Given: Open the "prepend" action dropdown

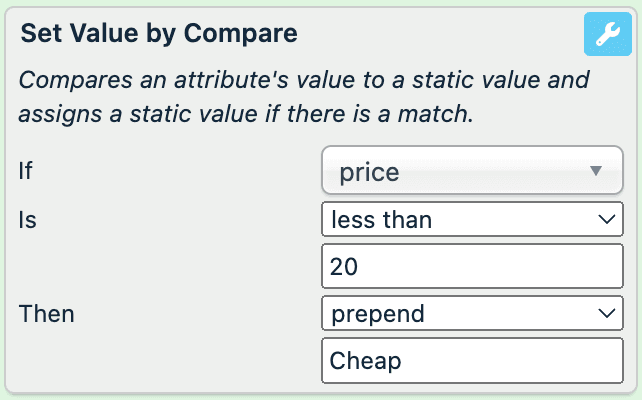Looking at the screenshot, I should [x=472, y=314].
